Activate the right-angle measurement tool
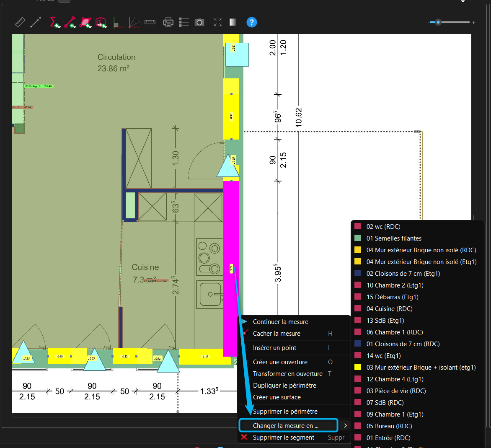The height and width of the screenshot is (448, 491). [118, 22]
